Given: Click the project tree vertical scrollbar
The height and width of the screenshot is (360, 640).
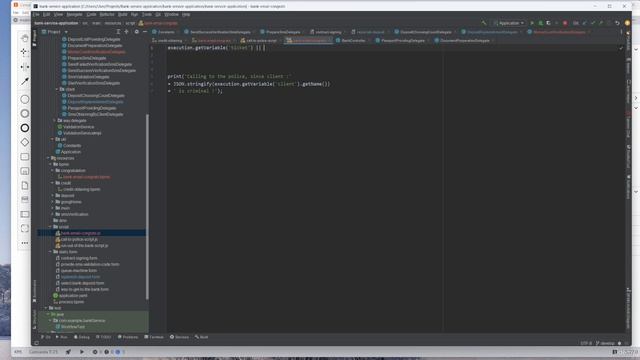Looking at the screenshot, I should pos(147,206).
